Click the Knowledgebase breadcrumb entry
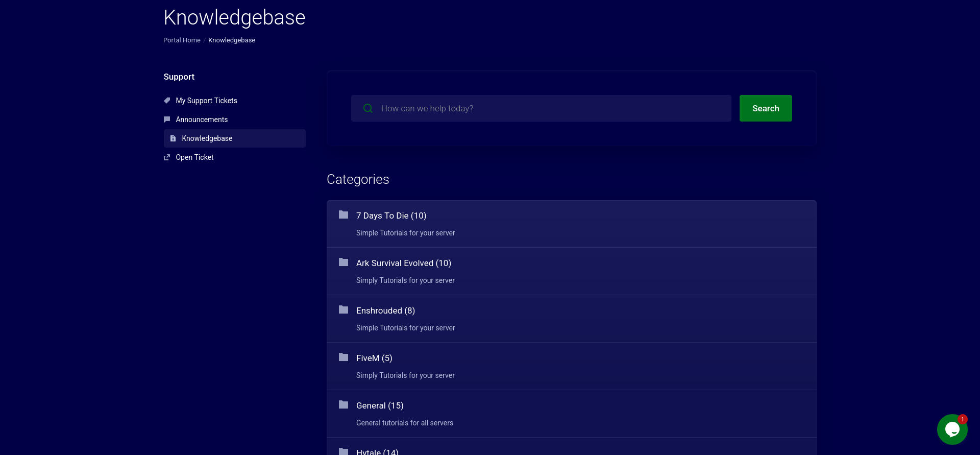The image size is (980, 455). coord(232,40)
